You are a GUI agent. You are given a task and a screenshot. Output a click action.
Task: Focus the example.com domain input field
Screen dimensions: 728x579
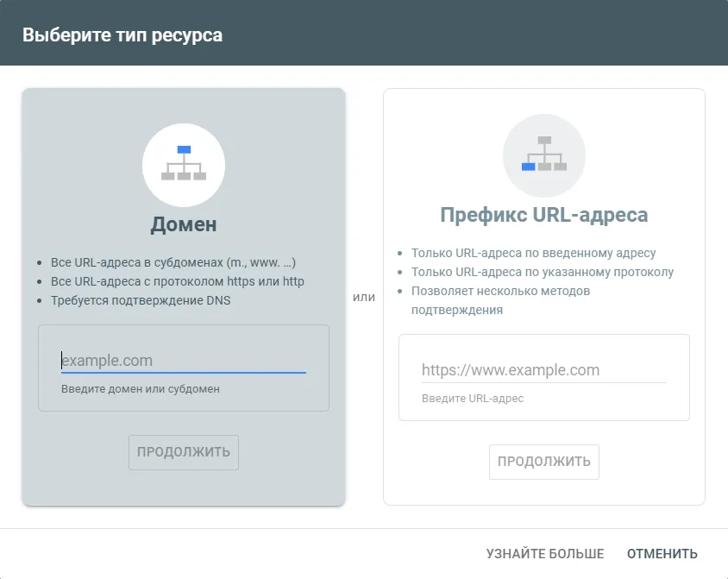(x=184, y=361)
